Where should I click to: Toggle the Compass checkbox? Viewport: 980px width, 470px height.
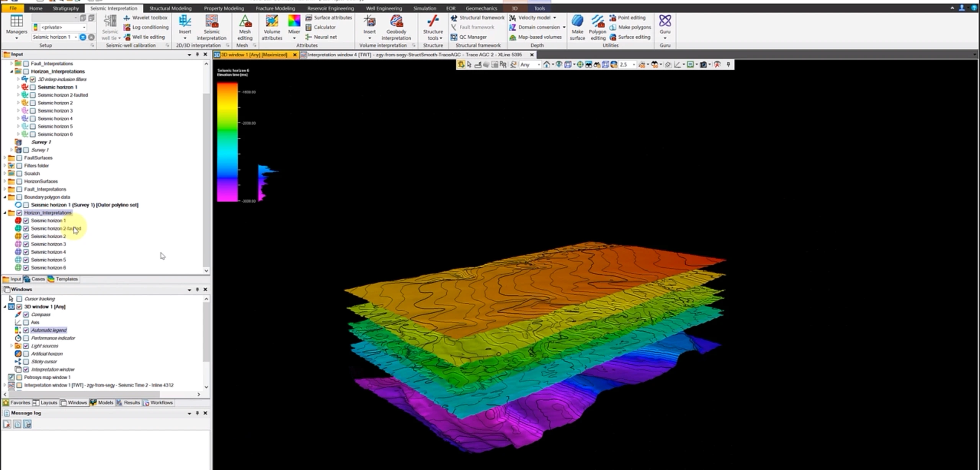coord(26,314)
